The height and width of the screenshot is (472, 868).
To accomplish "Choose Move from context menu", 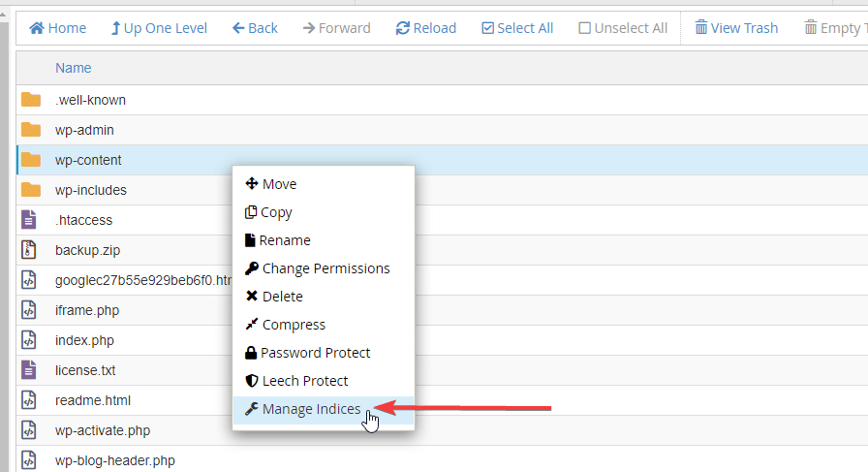I will click(x=279, y=184).
